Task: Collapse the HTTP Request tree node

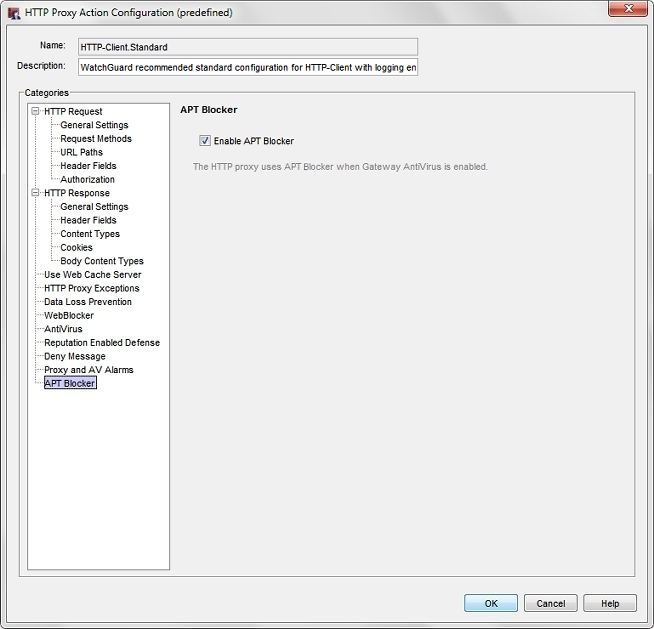Action: tap(35, 111)
